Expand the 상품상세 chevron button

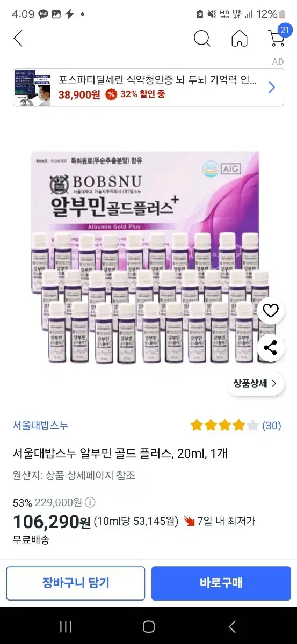255,383
